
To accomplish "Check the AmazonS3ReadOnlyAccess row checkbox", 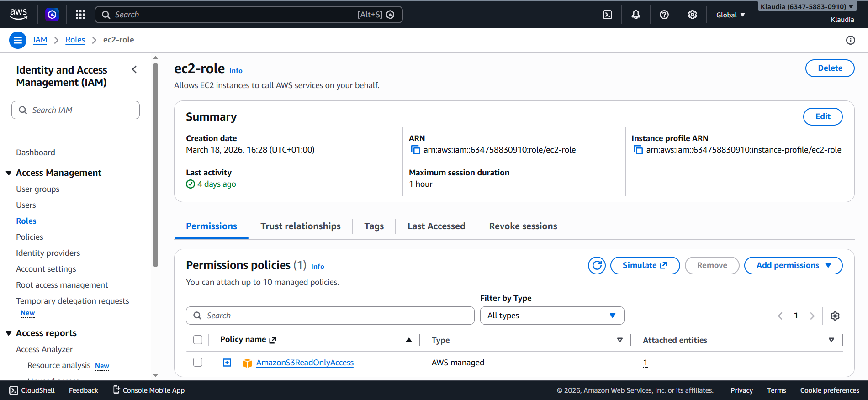I will tap(198, 362).
